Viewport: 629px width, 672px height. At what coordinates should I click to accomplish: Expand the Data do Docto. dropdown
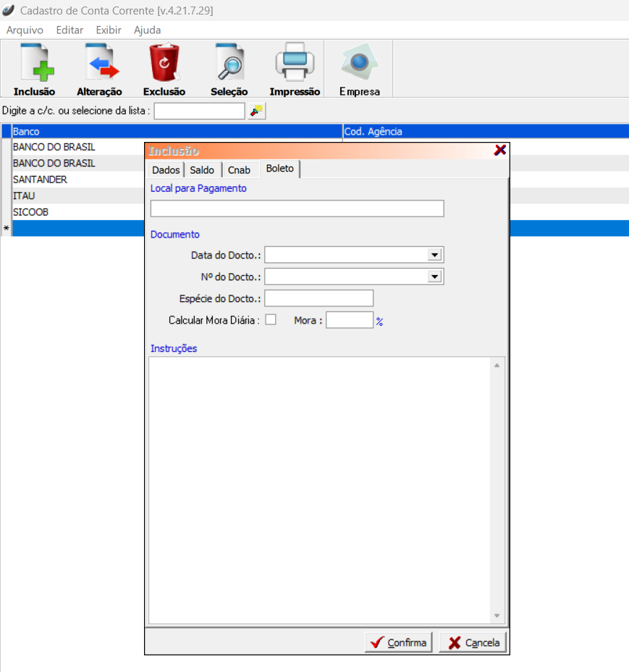(434, 255)
